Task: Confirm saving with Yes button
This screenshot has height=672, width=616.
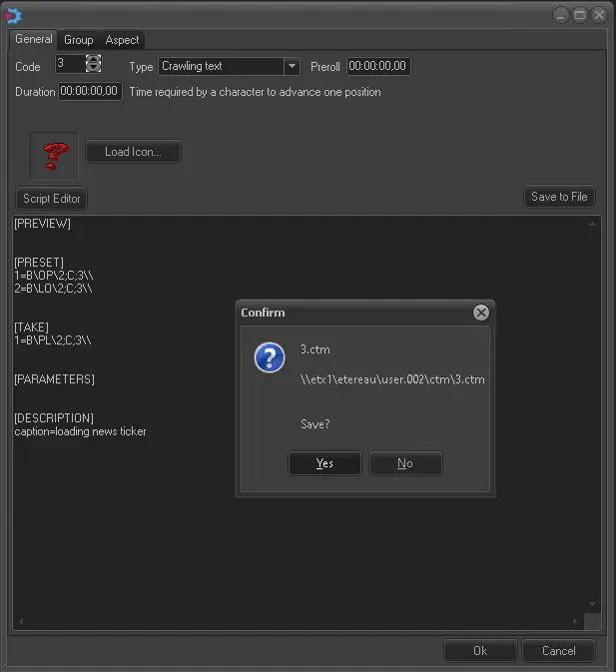Action: pos(324,463)
